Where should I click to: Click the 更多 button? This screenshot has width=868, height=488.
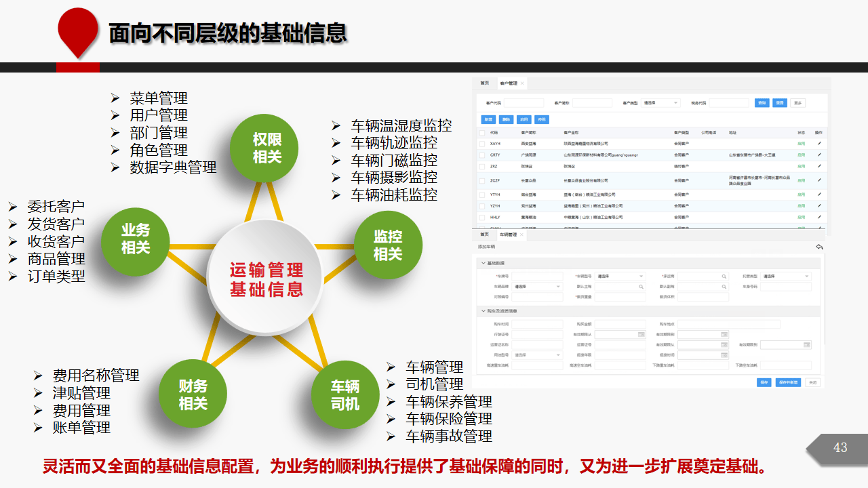point(797,103)
